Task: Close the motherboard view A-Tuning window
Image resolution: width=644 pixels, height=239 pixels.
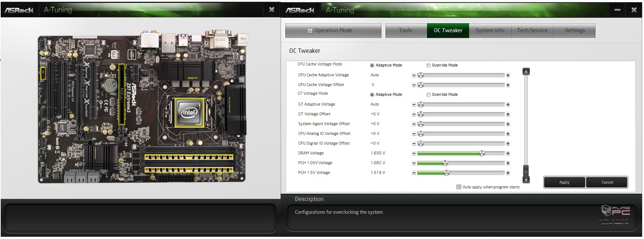Action: (x=272, y=9)
